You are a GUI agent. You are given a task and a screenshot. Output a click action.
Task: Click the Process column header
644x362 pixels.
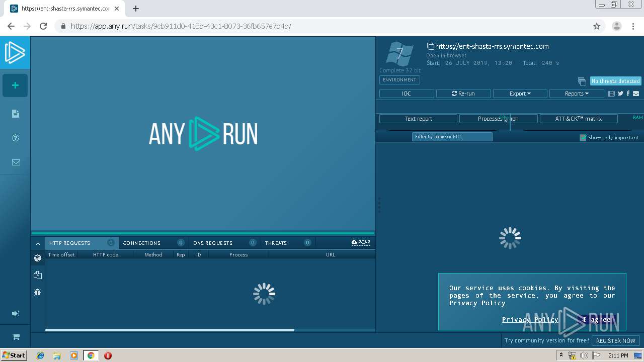[x=238, y=255]
